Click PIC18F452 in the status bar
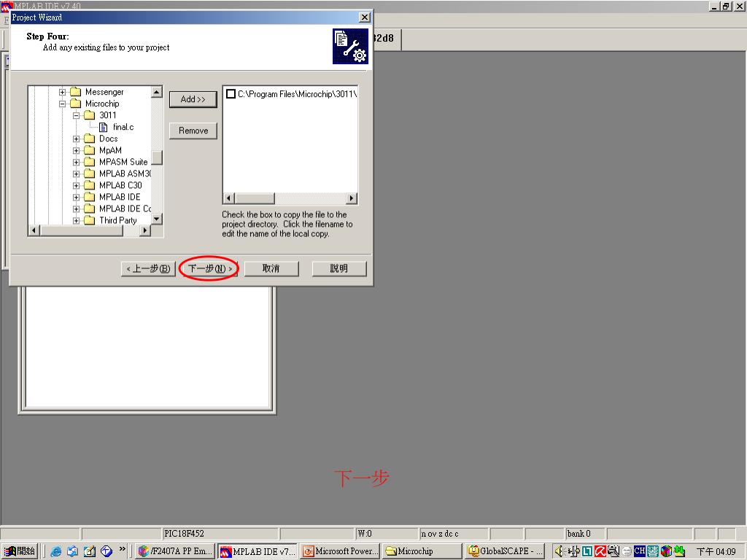The image size is (747, 560). coord(184,534)
